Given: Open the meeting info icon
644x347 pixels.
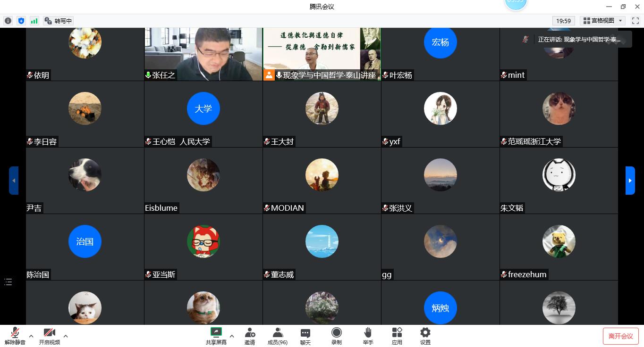Looking at the screenshot, I should click(x=8, y=21).
